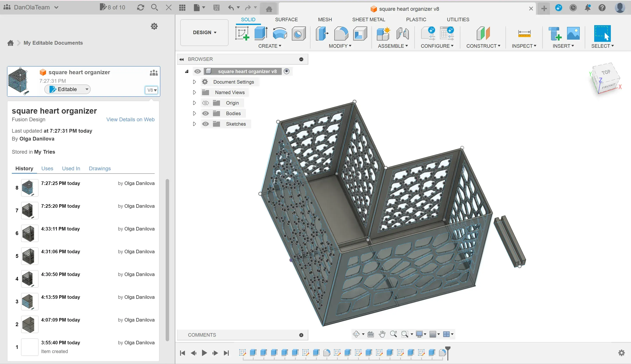Hide the Sketches folder

point(206,124)
